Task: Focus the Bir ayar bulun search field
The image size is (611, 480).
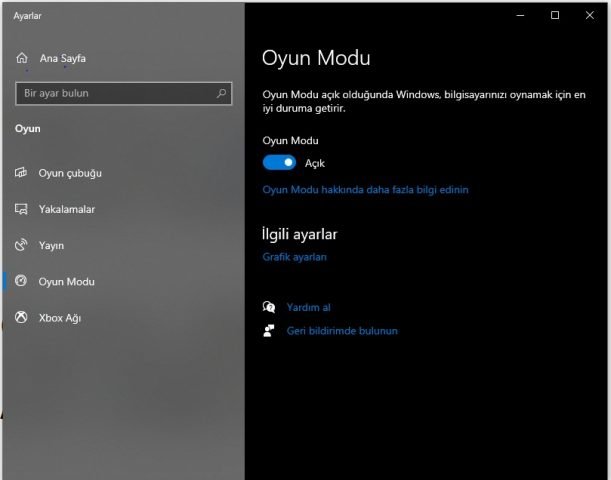Action: (x=124, y=94)
